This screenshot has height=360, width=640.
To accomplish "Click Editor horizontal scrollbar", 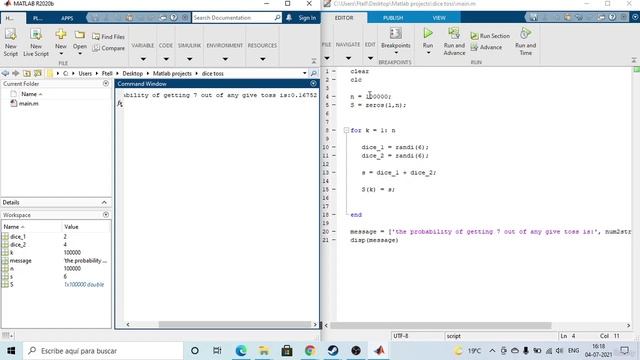I will pyautogui.click(x=441, y=325).
